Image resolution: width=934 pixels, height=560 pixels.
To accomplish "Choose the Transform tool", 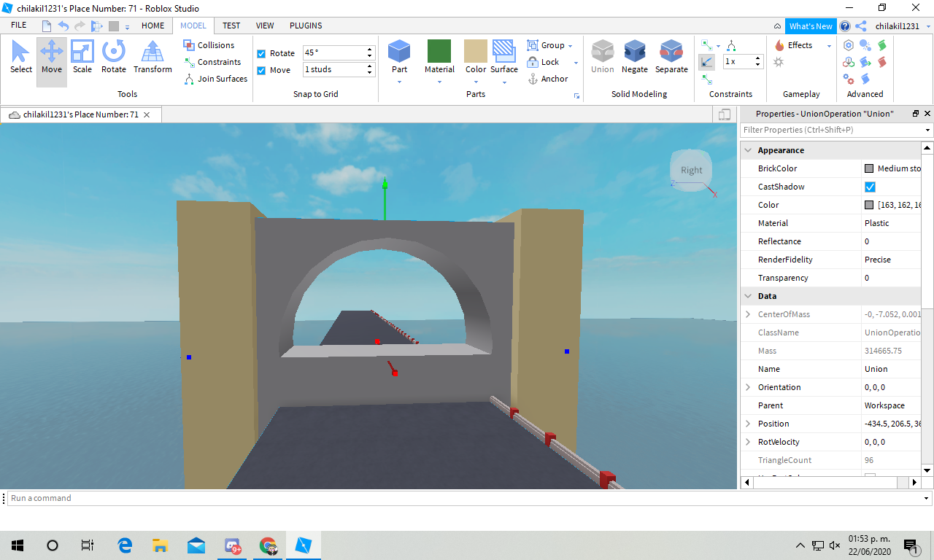I will (x=153, y=57).
